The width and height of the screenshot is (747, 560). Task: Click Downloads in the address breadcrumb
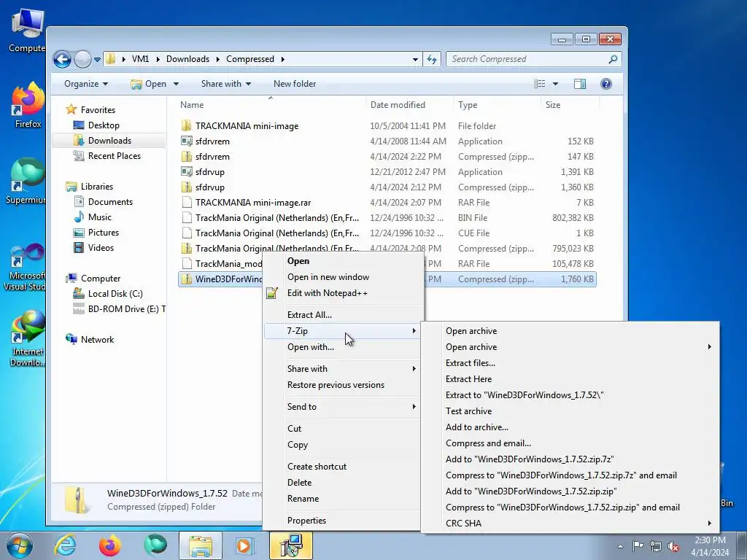click(187, 59)
